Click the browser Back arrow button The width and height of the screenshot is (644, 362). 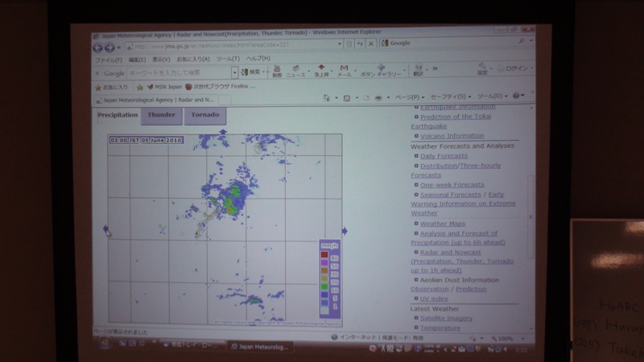(x=97, y=48)
